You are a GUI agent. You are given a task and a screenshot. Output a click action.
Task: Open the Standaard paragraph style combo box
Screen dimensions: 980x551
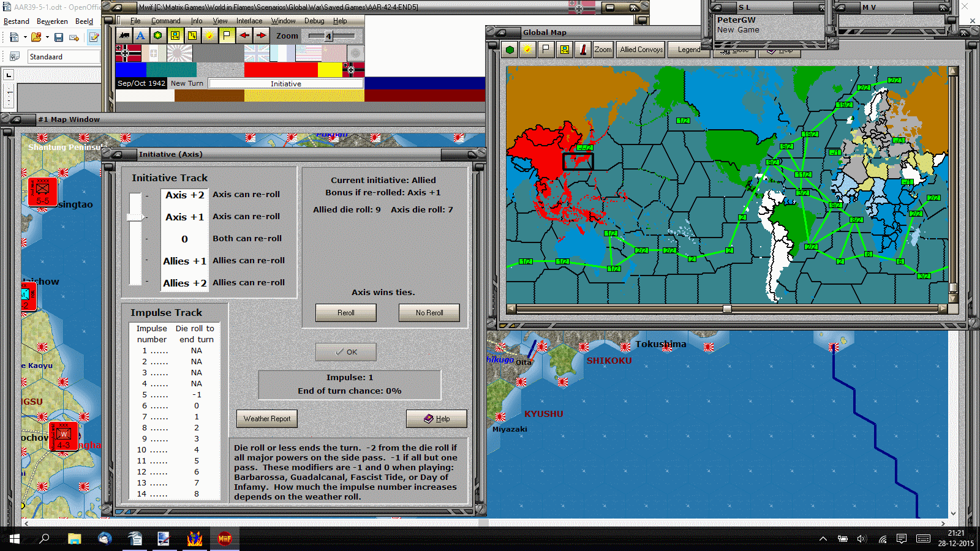(64, 56)
